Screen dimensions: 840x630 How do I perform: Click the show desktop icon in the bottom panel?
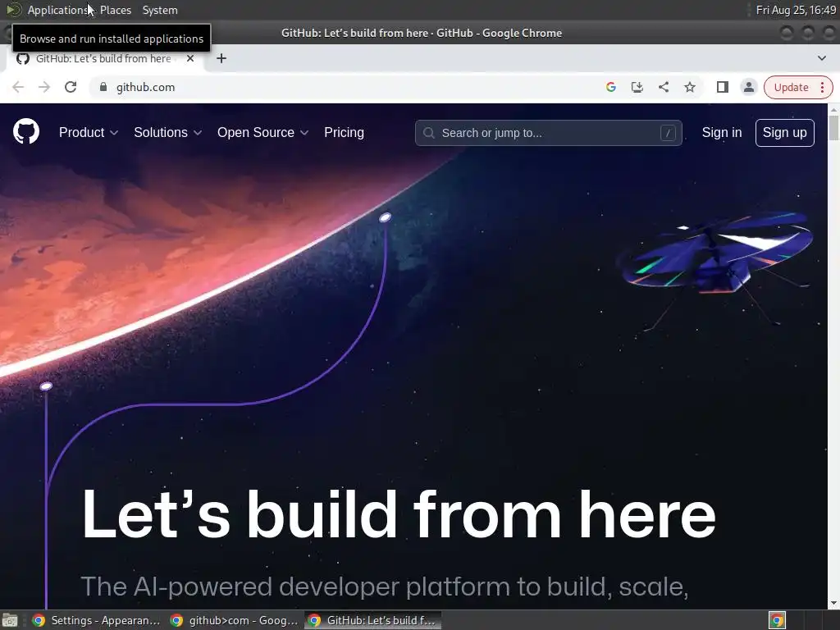tap(10, 620)
